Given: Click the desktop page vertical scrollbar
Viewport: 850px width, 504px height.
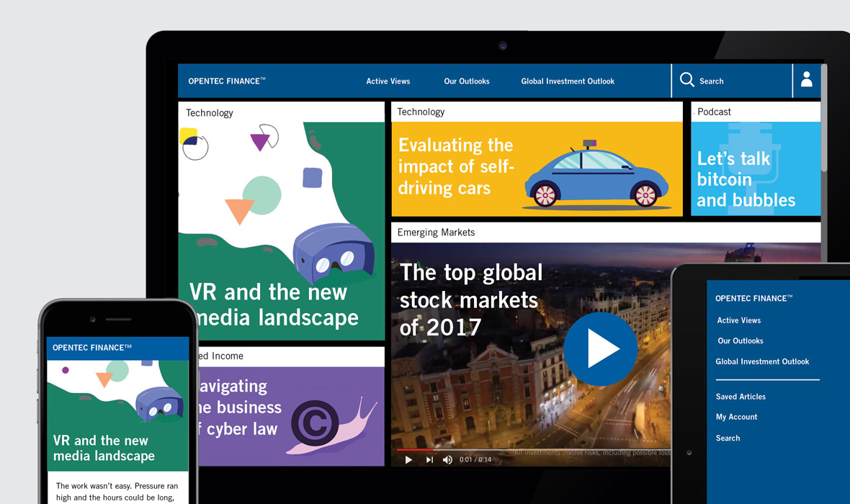Looking at the screenshot, I should (824, 119).
